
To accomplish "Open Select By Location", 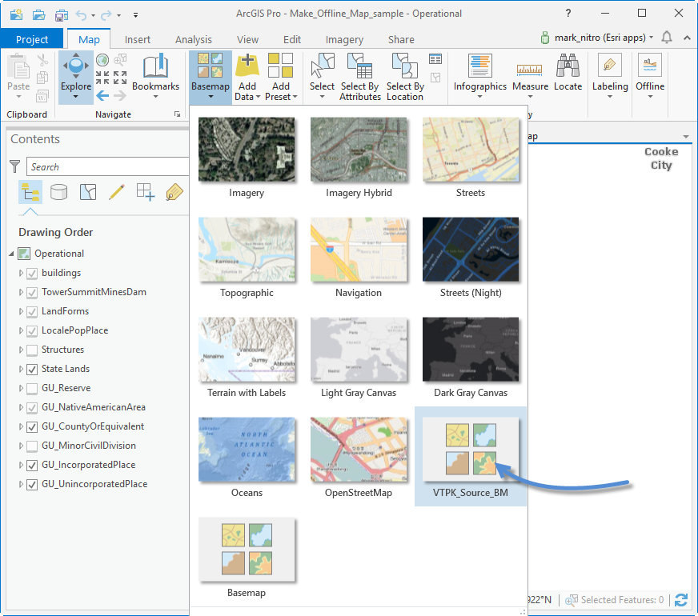I will 405,77.
